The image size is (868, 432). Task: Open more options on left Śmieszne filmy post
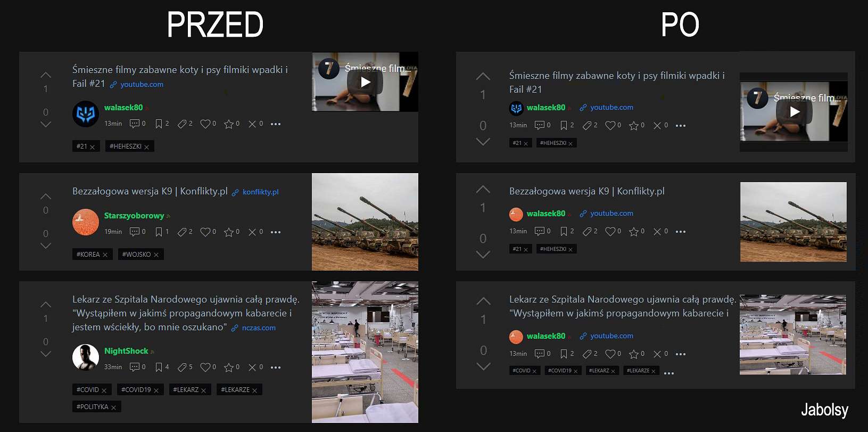(x=275, y=124)
